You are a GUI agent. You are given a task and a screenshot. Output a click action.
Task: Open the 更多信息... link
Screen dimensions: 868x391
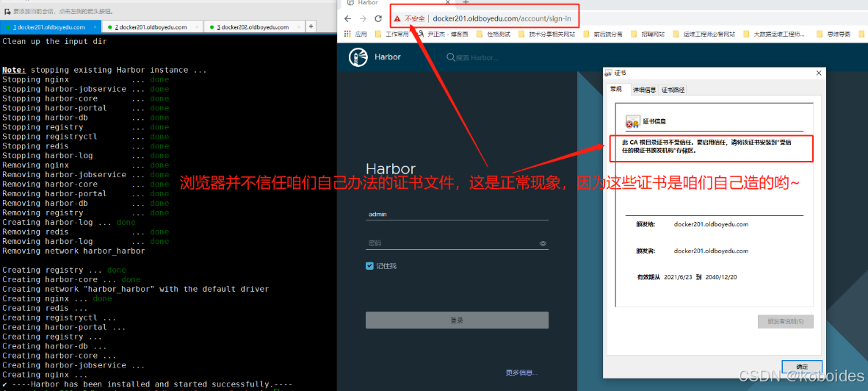pos(521,372)
